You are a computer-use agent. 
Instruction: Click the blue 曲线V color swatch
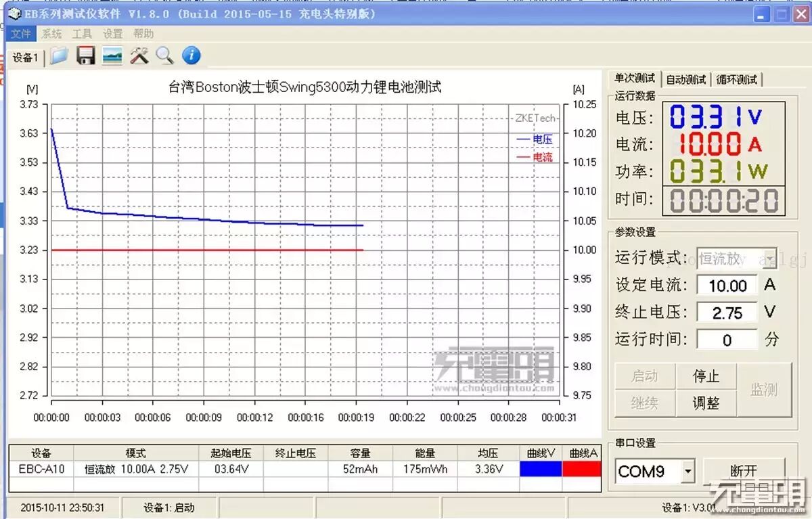pos(541,469)
